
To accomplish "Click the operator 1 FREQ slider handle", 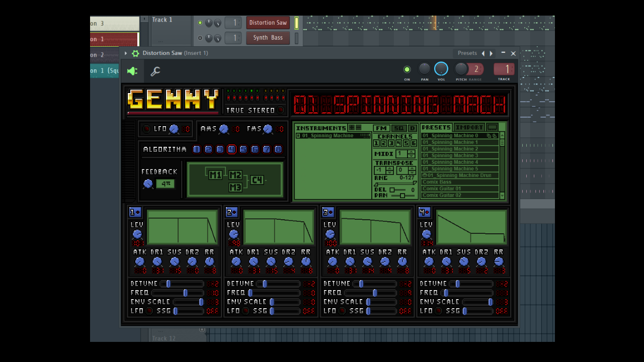I will pyautogui.click(x=185, y=293).
